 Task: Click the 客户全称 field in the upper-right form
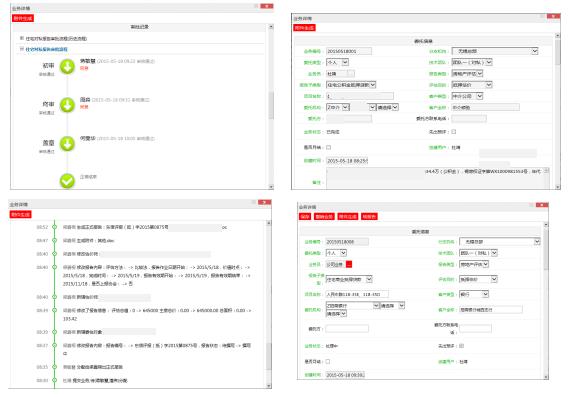485,107
